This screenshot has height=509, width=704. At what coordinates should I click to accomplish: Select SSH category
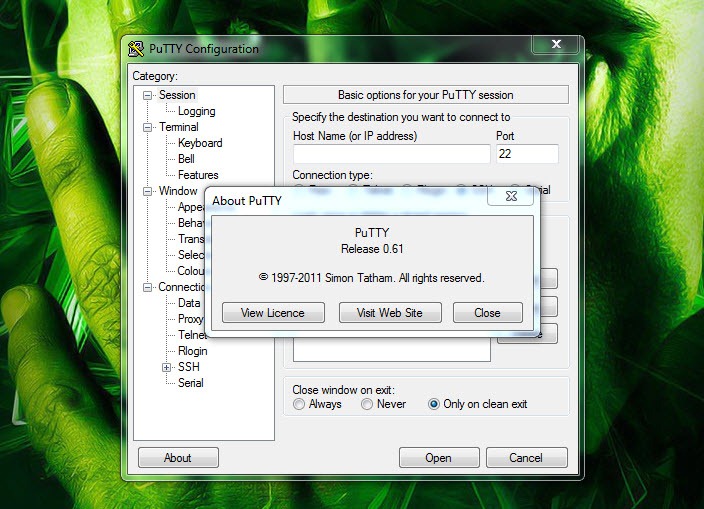pyautogui.click(x=189, y=367)
